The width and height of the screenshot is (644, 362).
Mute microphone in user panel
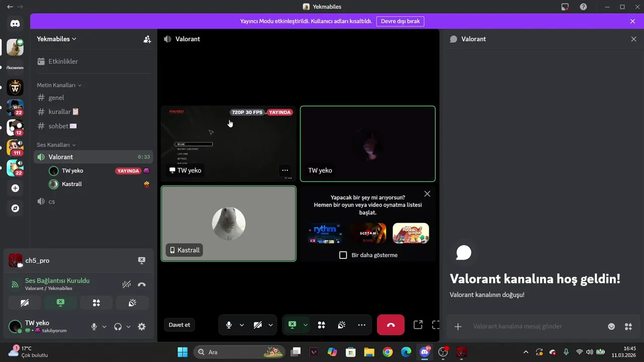94,327
